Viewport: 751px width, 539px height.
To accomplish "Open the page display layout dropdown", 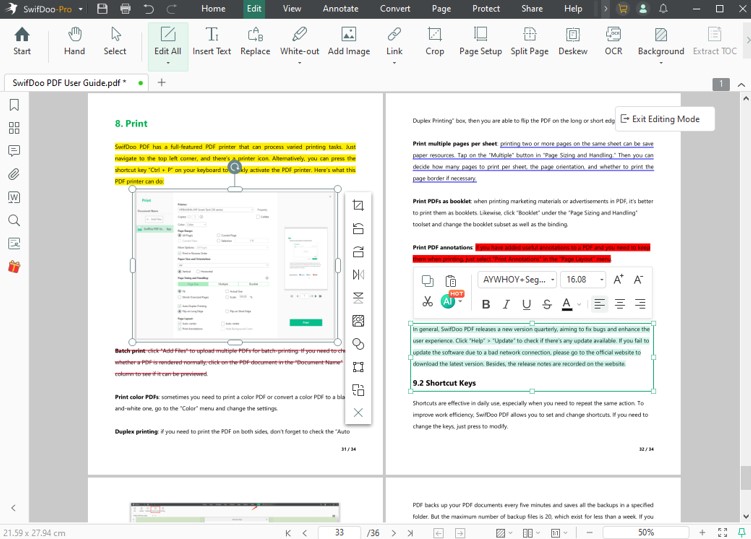I will (x=531, y=532).
